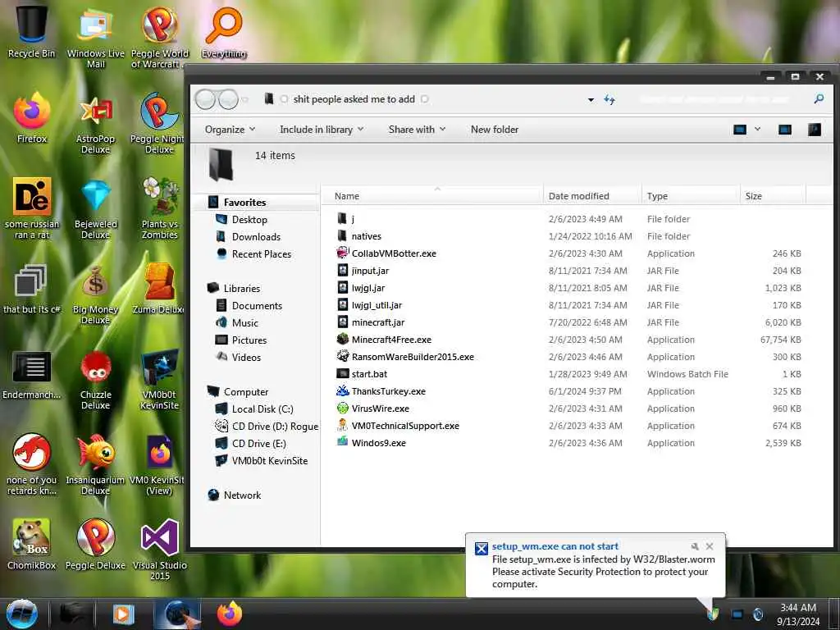Select the natives folder

point(367,236)
